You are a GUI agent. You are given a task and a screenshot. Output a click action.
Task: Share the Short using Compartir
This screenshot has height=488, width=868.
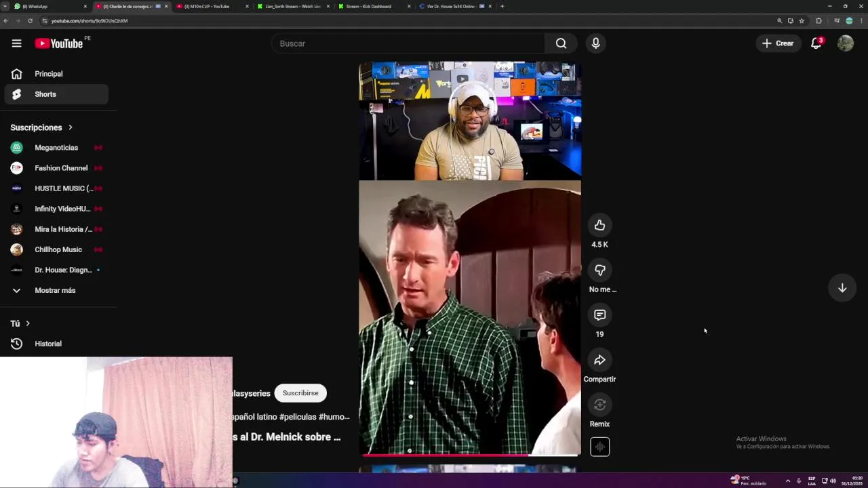coord(599,360)
